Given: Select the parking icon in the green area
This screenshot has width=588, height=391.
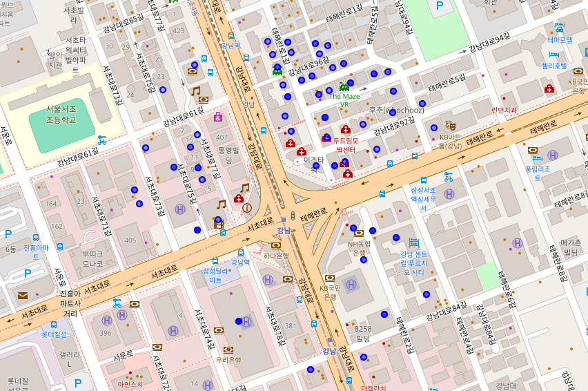Looking at the screenshot, I should (440, 6).
